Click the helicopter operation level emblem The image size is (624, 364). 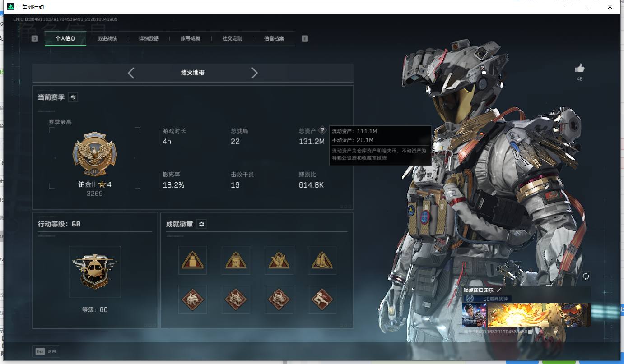(95, 272)
